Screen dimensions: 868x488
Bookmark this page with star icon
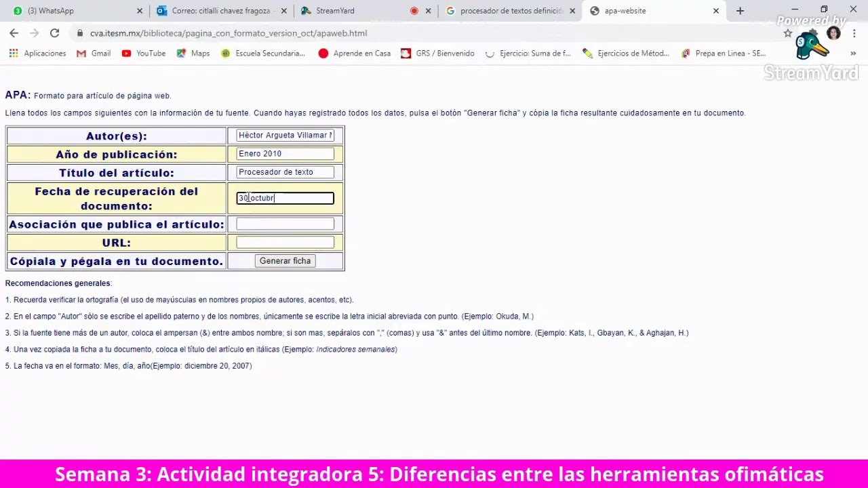pos(787,33)
